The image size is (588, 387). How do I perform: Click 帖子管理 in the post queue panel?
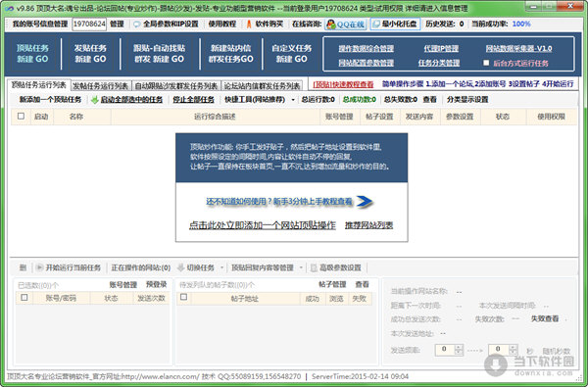(x=332, y=285)
